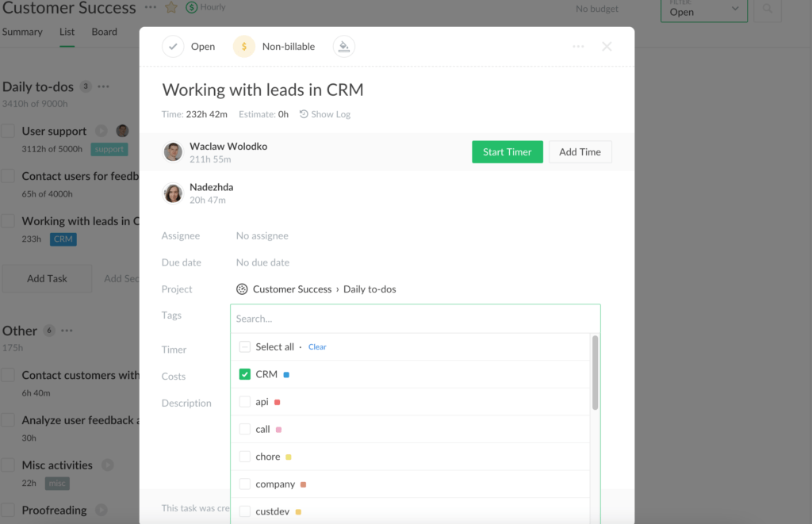Click the blue color dot beside CRM tag
Screen dimensions: 812x524
[x=285, y=373]
